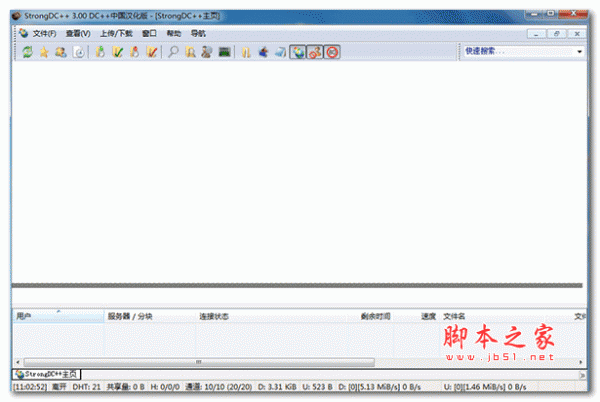Viewport: 600px width, 402px height.
Task: Minimize the inner MDI child window
Action: pos(536,34)
